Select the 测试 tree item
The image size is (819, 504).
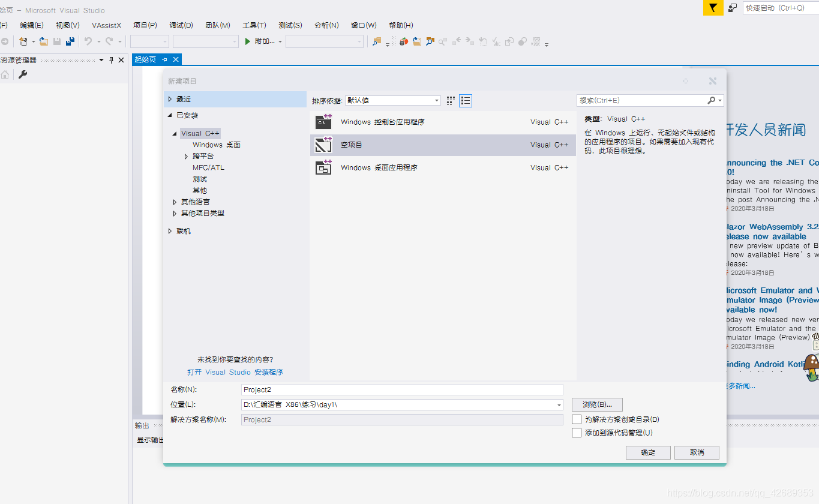[x=200, y=179]
